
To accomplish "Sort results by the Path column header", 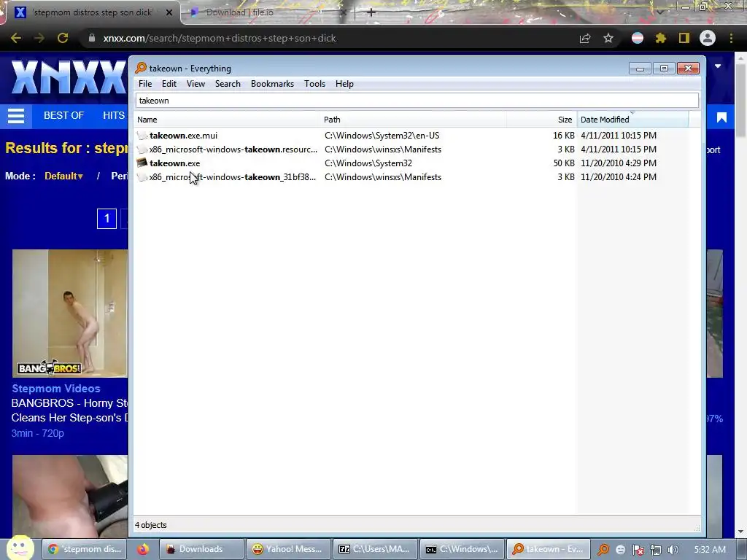I will pos(414,120).
